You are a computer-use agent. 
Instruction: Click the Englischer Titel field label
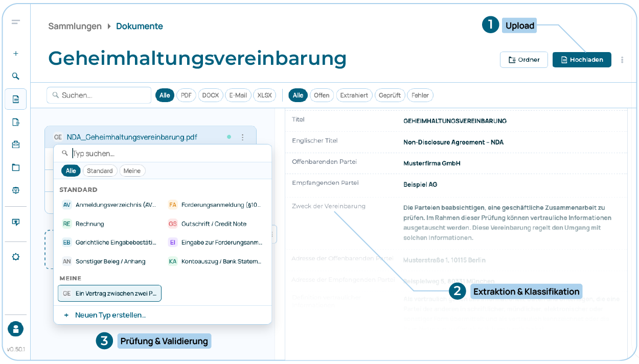click(315, 140)
